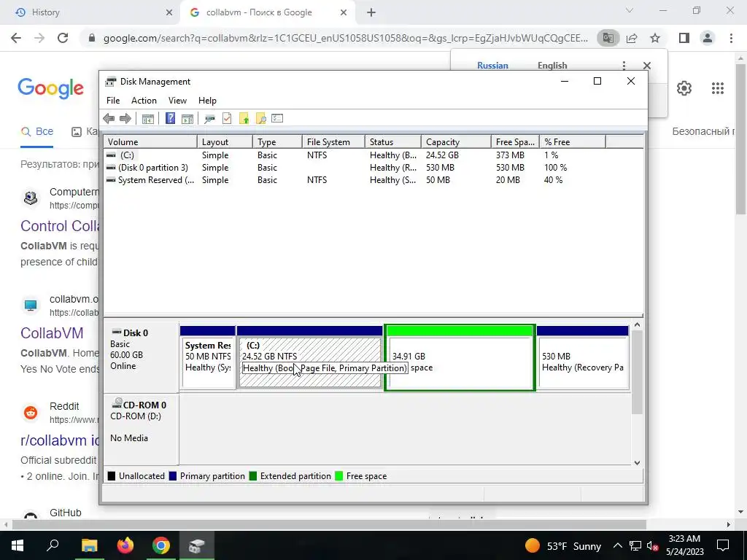The image size is (747, 560).
Task: Open Chrome three-dot menu
Action: coord(731,38)
